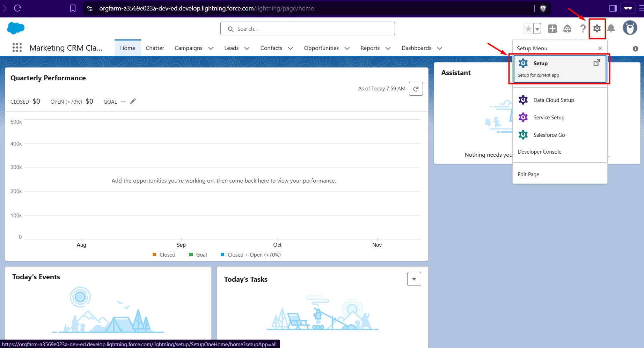This screenshot has width=644, height=348.
Task: Expand the Opportunities tab dropdown
Action: pyautogui.click(x=347, y=48)
